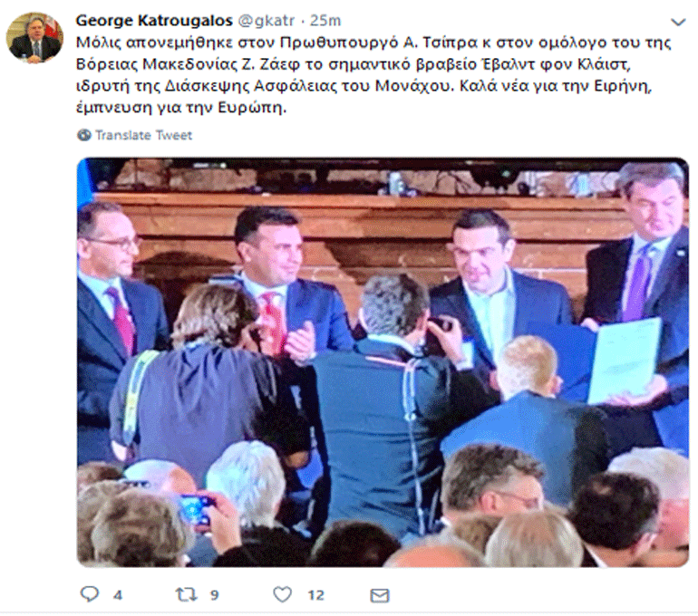Click the reply count showing 4

coord(118,595)
